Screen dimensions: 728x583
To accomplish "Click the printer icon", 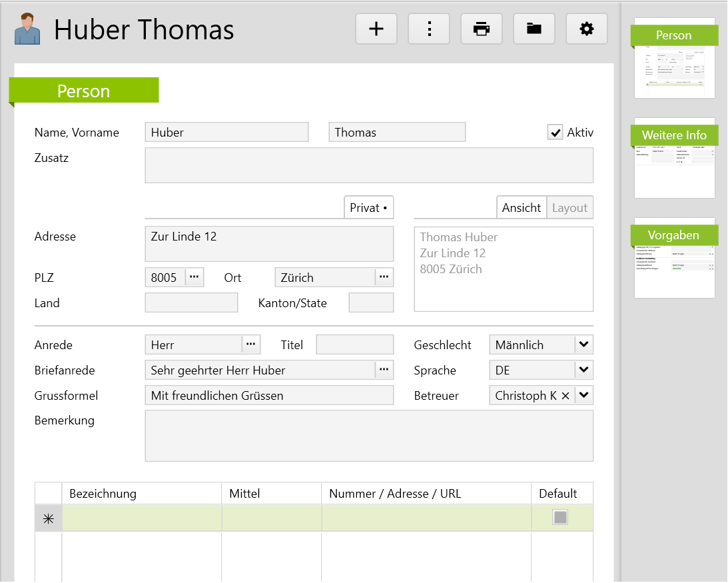I will pyautogui.click(x=482, y=29).
